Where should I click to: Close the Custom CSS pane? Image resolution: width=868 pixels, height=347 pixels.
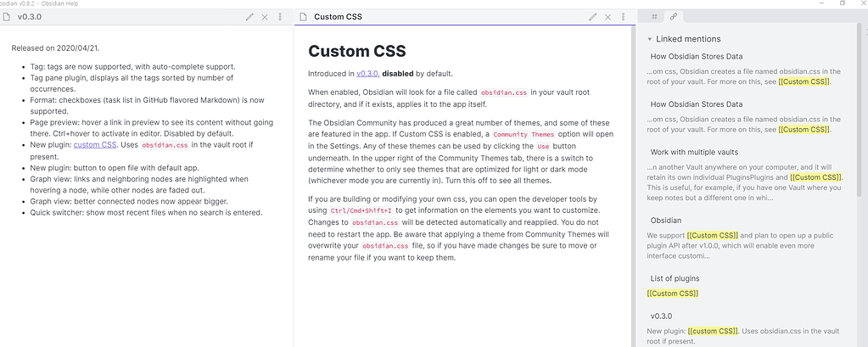tap(608, 17)
